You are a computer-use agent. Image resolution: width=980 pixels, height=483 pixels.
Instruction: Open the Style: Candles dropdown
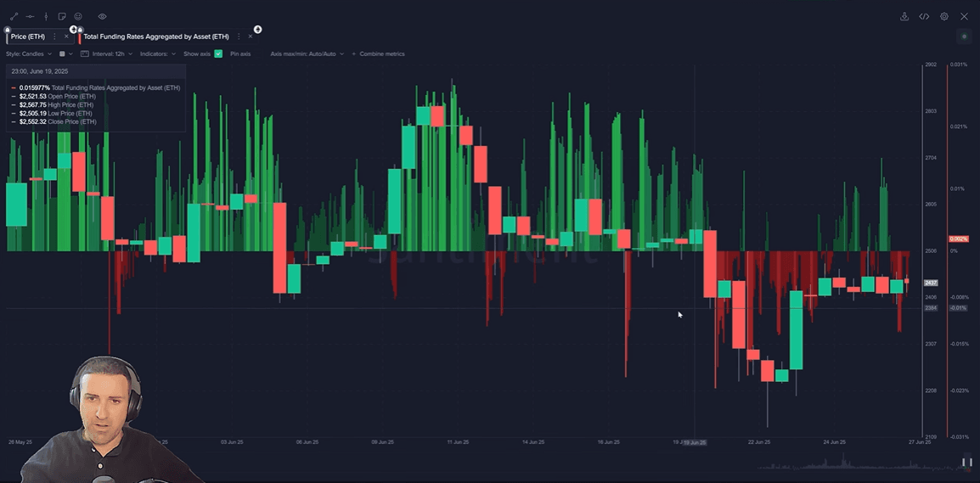point(28,53)
